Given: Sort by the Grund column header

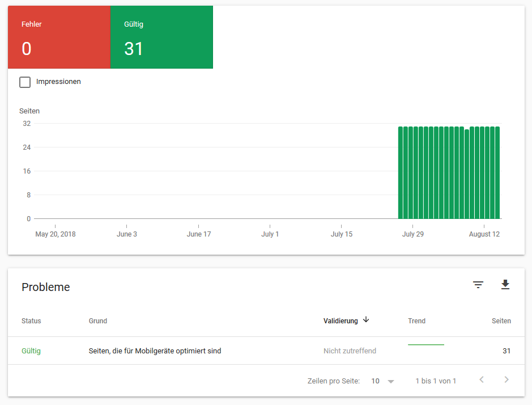Looking at the screenshot, I should tap(97, 320).
